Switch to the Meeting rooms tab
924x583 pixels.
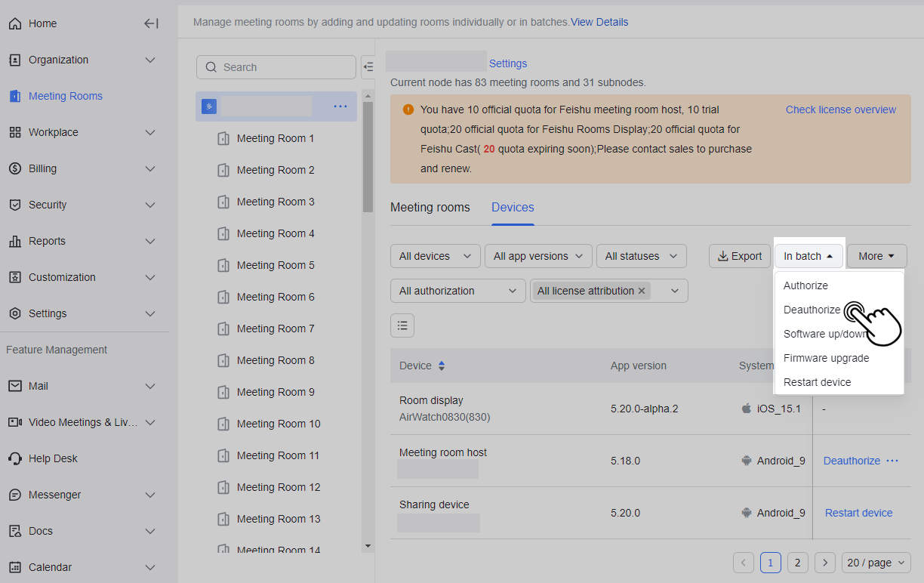coord(430,207)
